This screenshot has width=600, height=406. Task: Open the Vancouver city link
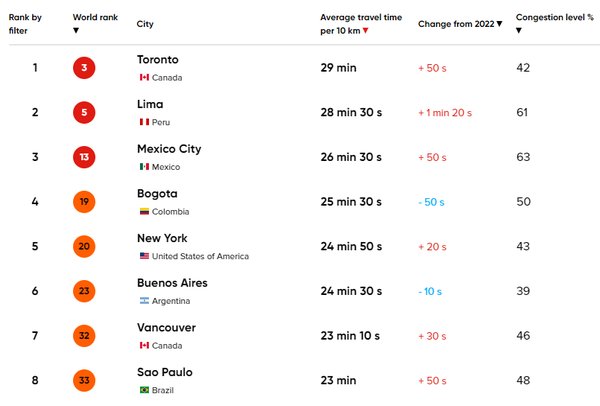tap(166, 328)
